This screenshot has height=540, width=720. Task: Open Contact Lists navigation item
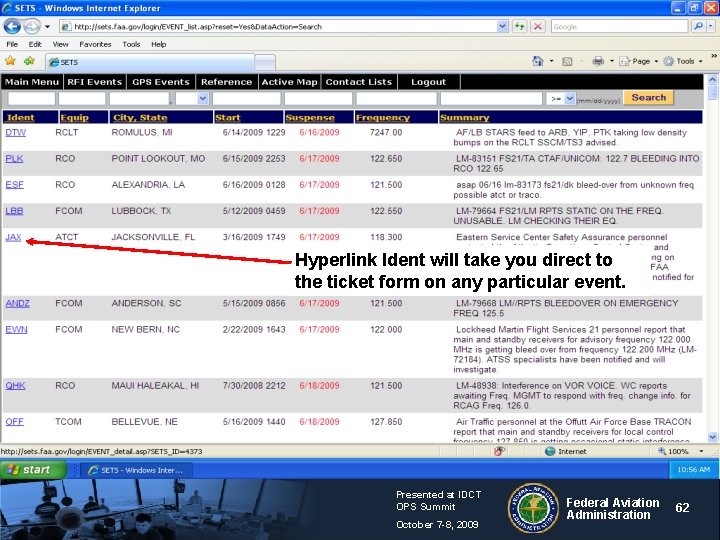[x=359, y=82]
